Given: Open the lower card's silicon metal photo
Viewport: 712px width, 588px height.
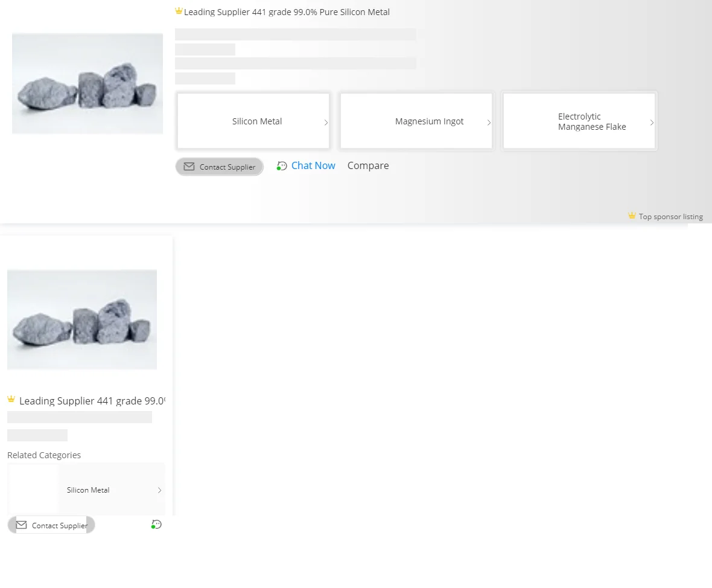Looking at the screenshot, I should pyautogui.click(x=82, y=319).
